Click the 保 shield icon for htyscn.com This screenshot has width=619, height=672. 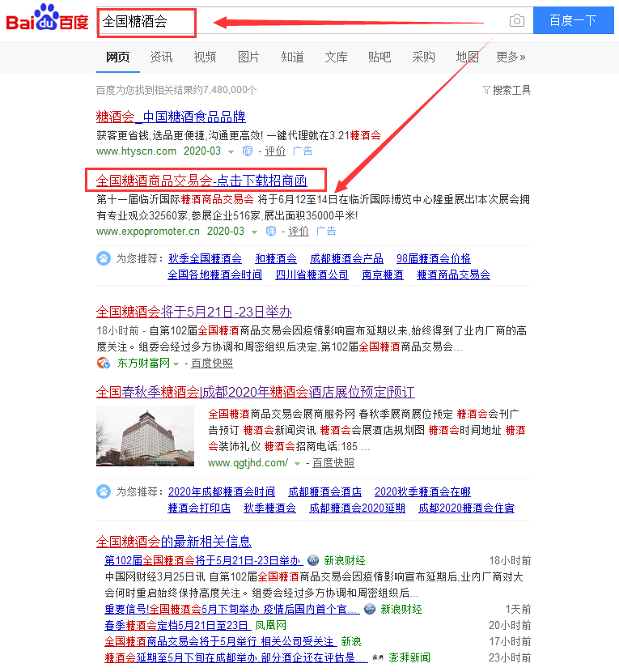(248, 151)
